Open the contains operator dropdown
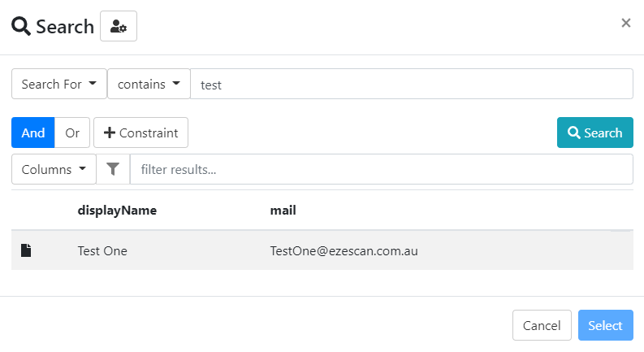Screen dimensions: 644x352 click(149, 84)
